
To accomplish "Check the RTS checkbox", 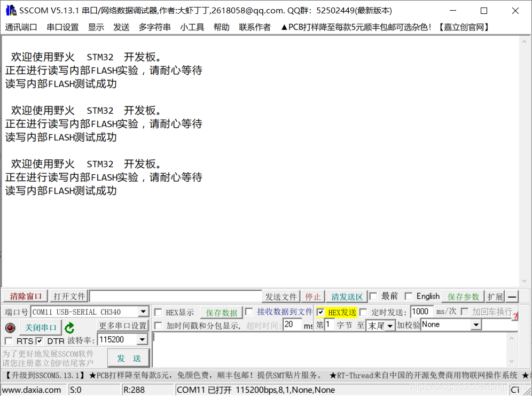I will click(x=9, y=341).
